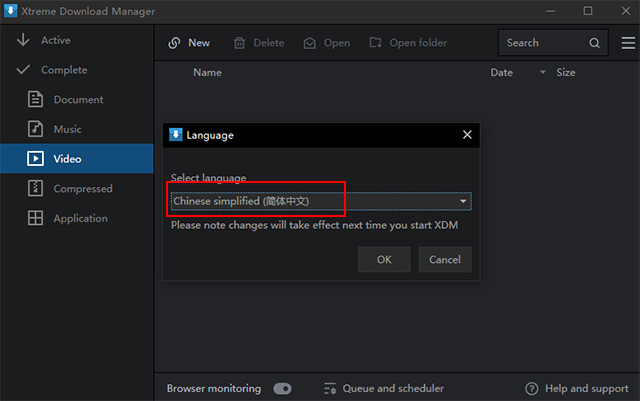Click the search magnifier icon

click(x=595, y=43)
